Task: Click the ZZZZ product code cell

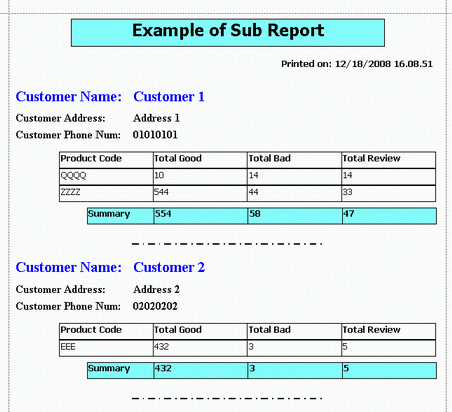Action: coord(106,193)
